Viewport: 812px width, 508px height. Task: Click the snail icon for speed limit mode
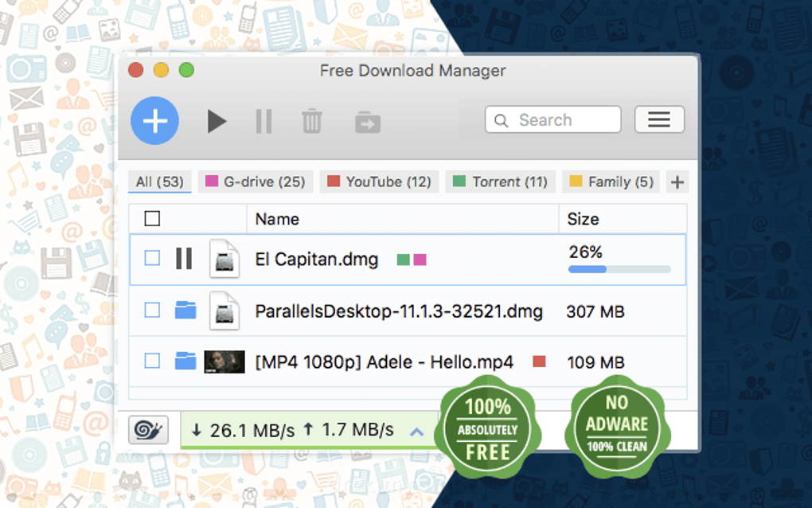point(148,430)
